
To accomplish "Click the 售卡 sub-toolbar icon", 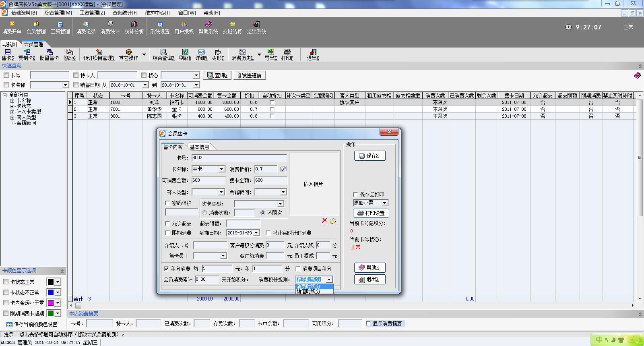I will tap(8, 55).
